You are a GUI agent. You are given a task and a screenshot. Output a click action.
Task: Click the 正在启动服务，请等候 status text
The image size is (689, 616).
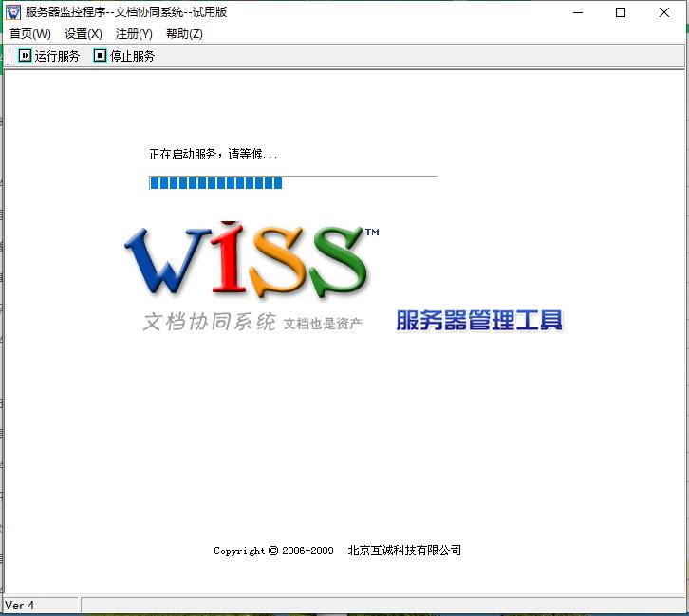pos(213,154)
